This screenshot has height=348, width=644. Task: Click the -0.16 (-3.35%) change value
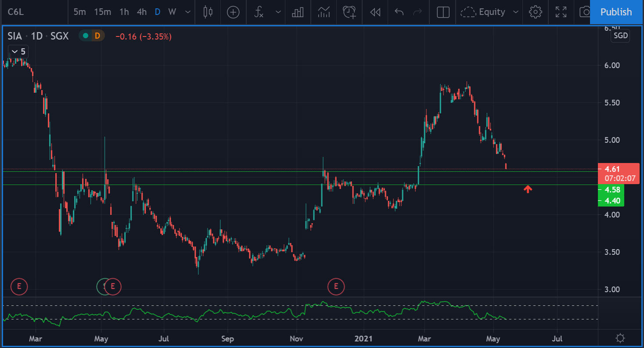point(144,36)
